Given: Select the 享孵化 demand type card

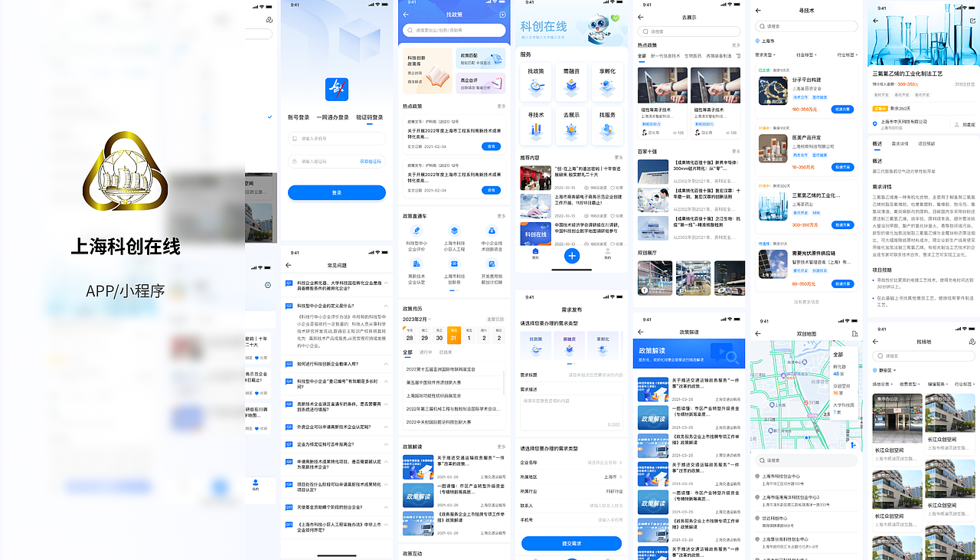Looking at the screenshot, I should point(603,345).
